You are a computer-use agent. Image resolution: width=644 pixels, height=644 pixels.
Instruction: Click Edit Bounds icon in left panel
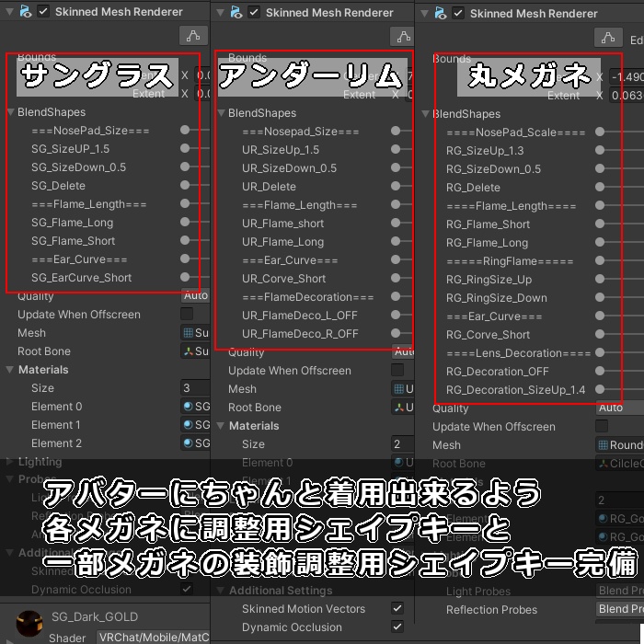coord(193,36)
